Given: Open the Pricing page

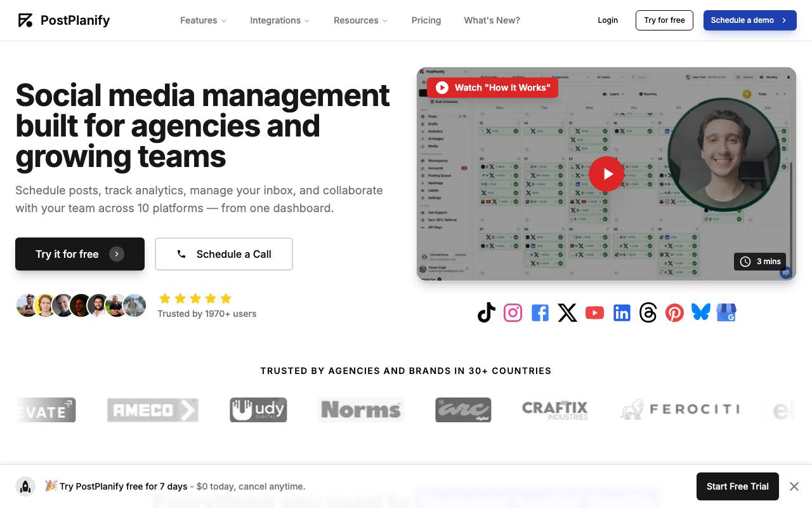Looking at the screenshot, I should point(426,20).
